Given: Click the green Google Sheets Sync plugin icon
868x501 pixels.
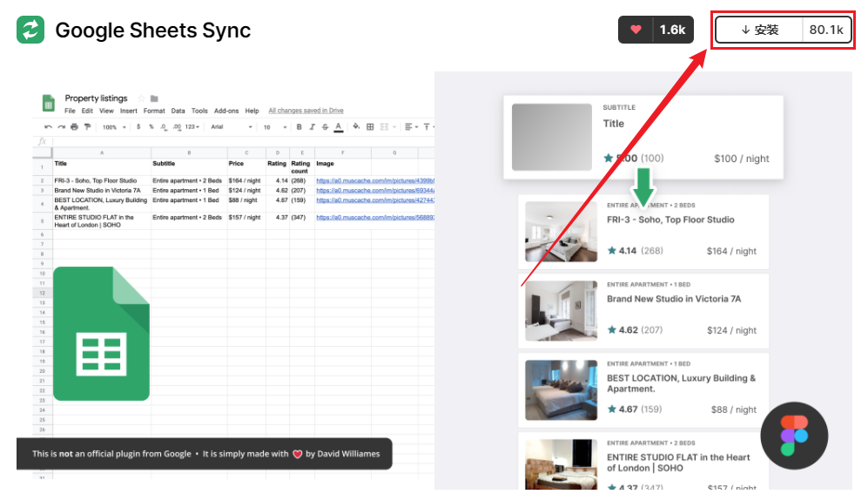Looking at the screenshot, I should coord(30,30).
